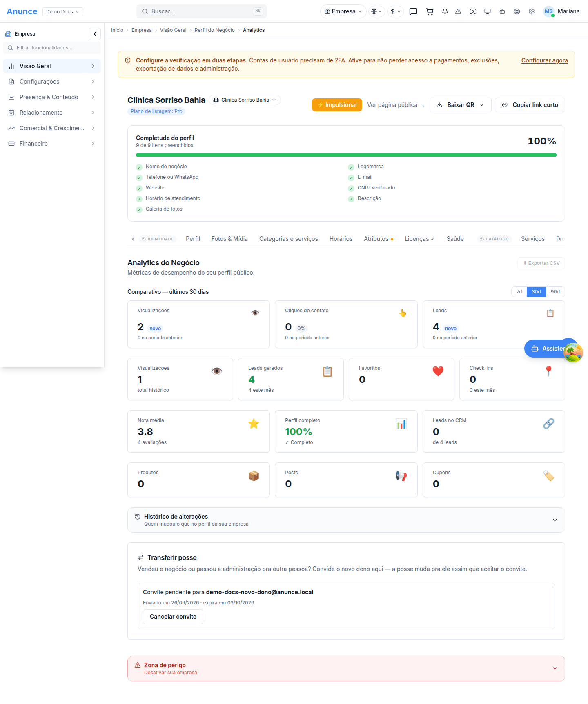Open the currency dollar dropdown
This screenshot has height=704, width=588.
coord(395,11)
